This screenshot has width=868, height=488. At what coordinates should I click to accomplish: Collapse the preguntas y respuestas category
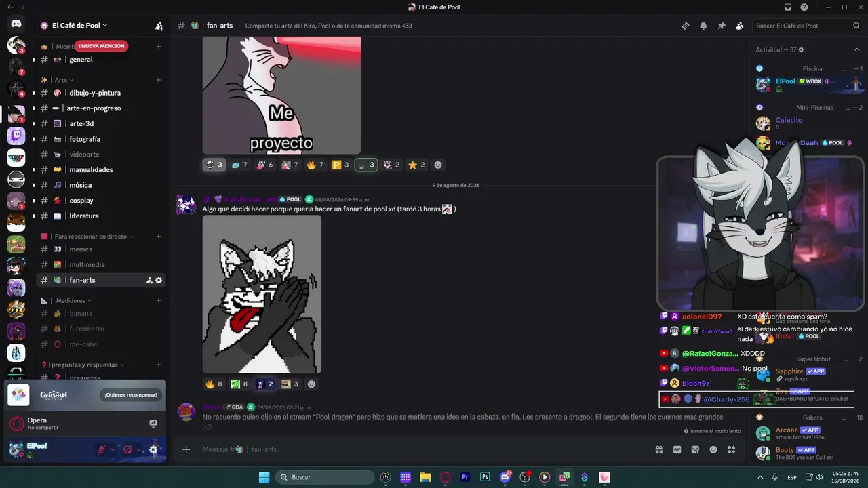pyautogui.click(x=83, y=365)
